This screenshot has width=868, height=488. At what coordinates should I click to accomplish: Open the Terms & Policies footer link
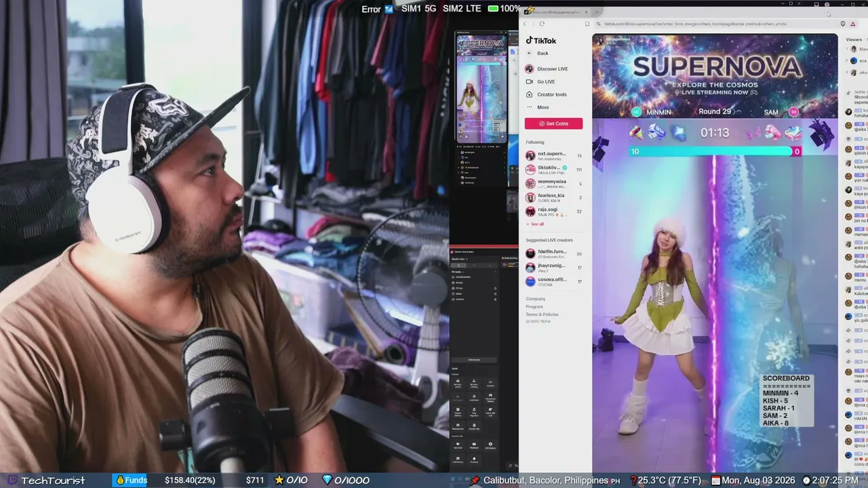(542, 314)
